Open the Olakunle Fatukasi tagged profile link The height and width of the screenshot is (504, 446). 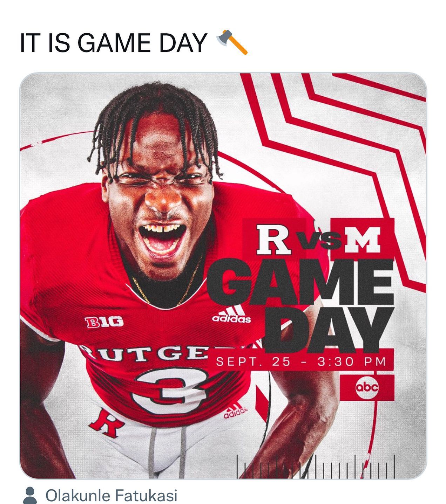click(111, 496)
